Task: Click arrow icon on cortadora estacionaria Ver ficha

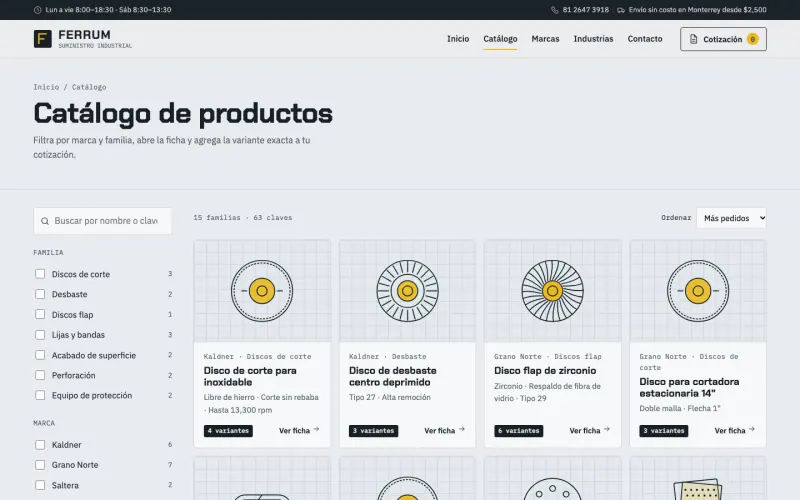Action: [752, 430]
